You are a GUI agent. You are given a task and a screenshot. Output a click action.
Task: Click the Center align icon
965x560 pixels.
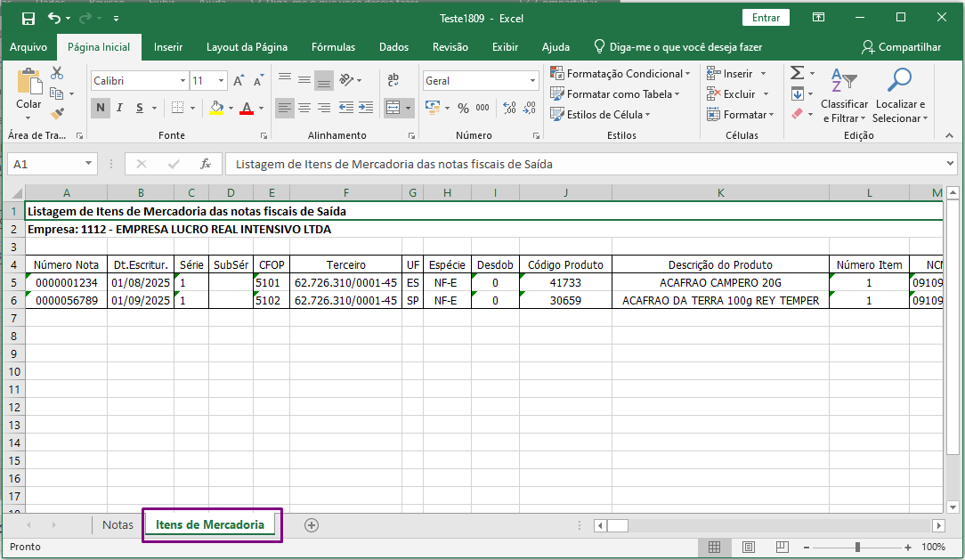[x=304, y=109]
